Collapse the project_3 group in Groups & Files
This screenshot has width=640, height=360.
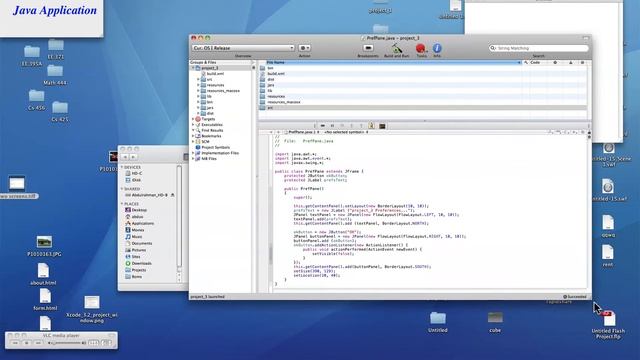click(193, 68)
